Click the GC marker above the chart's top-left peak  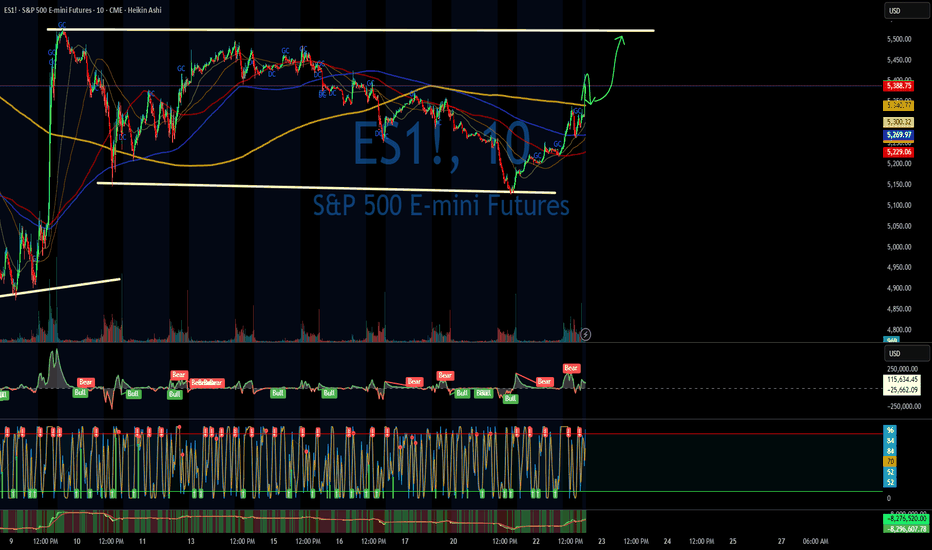click(x=62, y=25)
